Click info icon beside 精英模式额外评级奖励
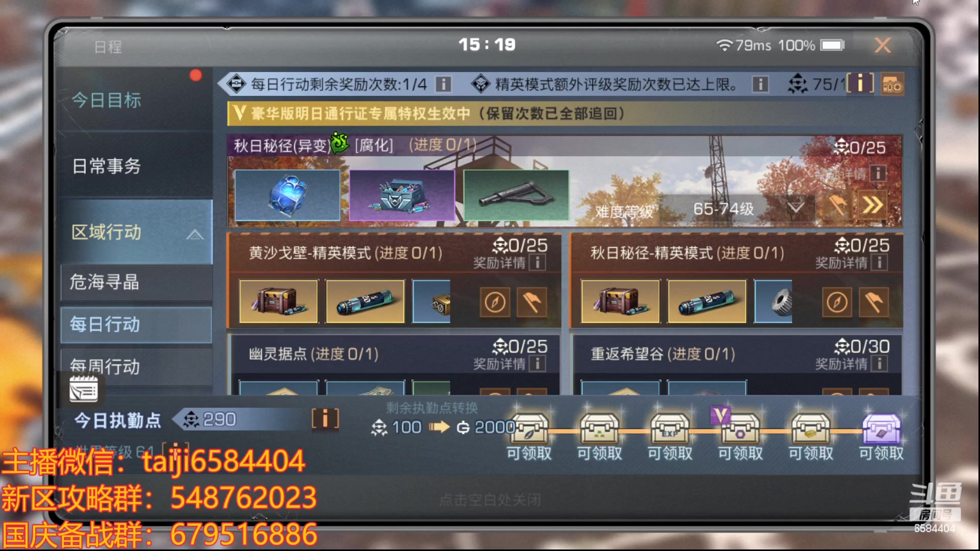This screenshot has height=551, width=980. 760,84
